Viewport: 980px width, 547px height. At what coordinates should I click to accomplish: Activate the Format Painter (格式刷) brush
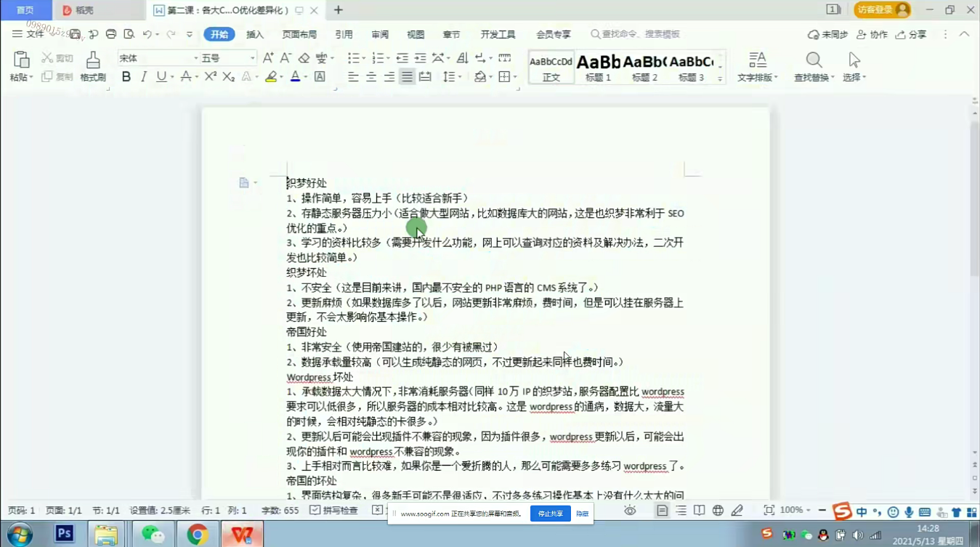(93, 66)
